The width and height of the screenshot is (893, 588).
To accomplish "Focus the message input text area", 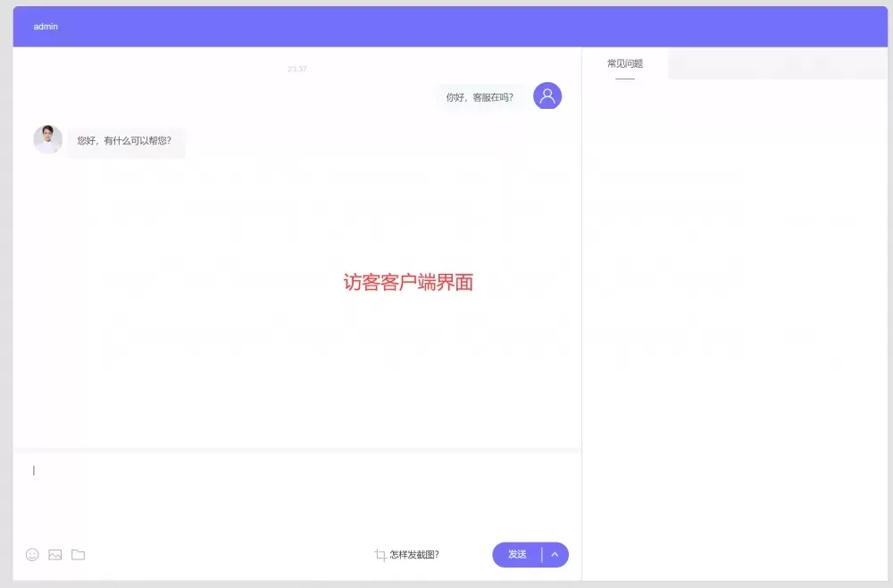I will click(295, 495).
